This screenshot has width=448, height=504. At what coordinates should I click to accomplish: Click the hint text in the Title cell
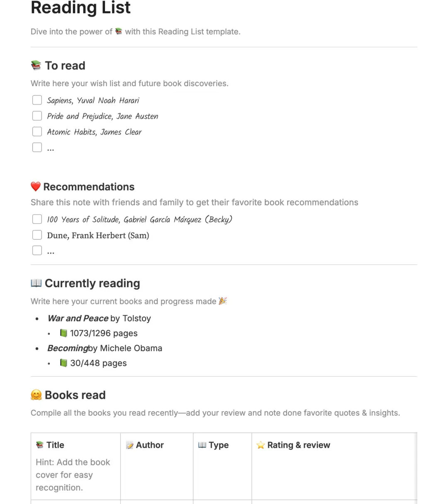click(73, 475)
